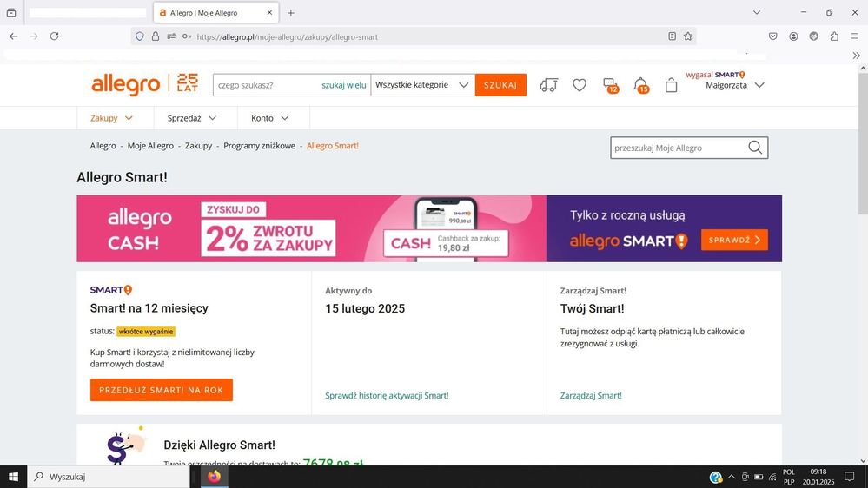Open favorites heart icon
This screenshot has width=868, height=488.
tap(580, 84)
